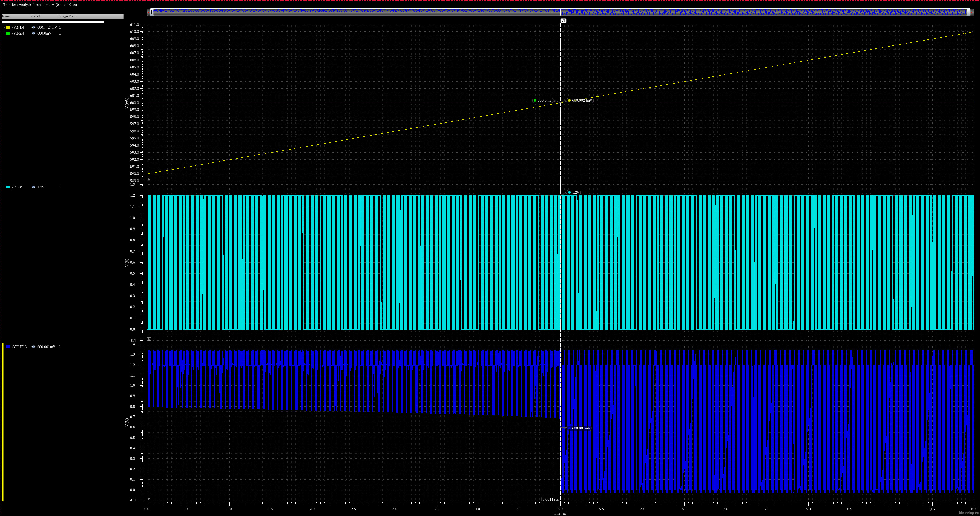Image resolution: width=980 pixels, height=516 pixels.
Task: Click the yellow /VIN1N color swatch
Action: click(x=8, y=27)
